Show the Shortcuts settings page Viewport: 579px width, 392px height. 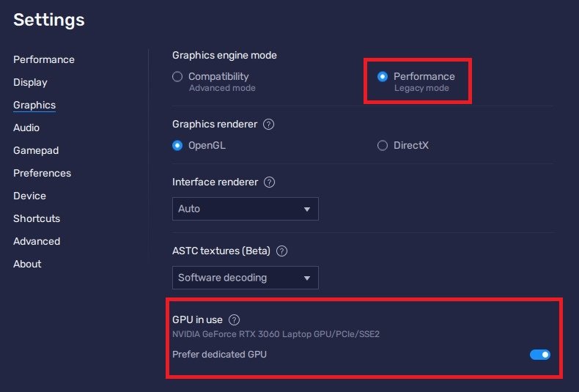[x=37, y=218]
